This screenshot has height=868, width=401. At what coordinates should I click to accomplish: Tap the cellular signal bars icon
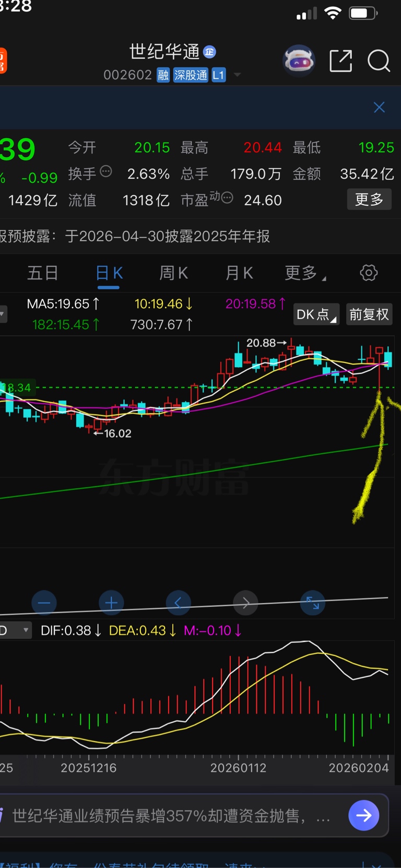306,14
